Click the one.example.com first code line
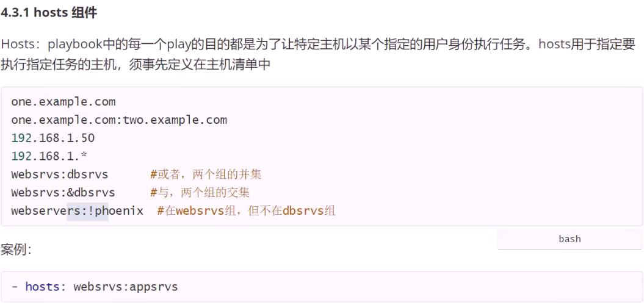 pyautogui.click(x=63, y=102)
